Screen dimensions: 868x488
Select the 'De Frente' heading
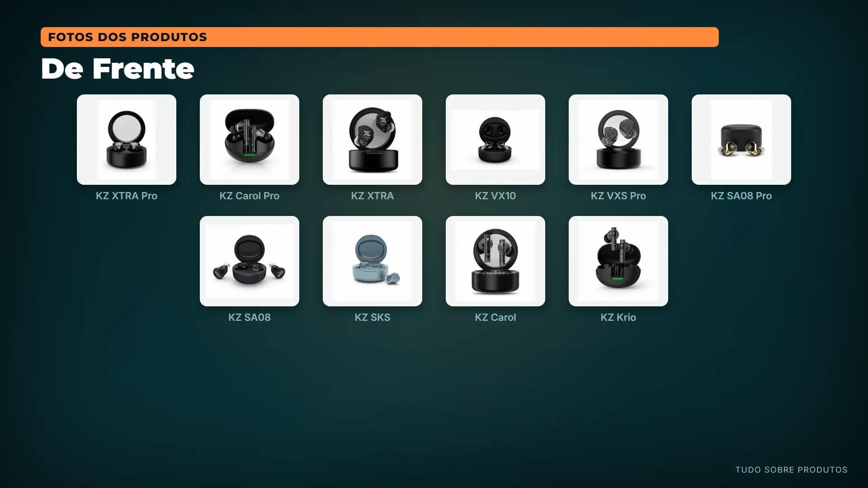click(x=118, y=69)
